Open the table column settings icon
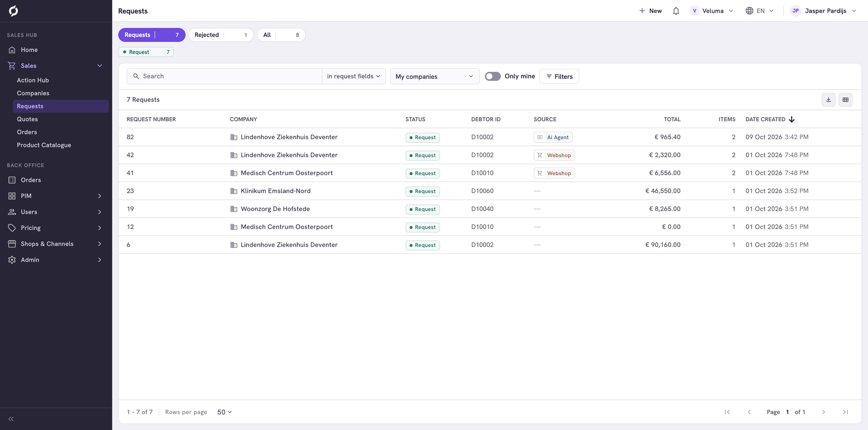This screenshot has height=430, width=868. (x=846, y=100)
